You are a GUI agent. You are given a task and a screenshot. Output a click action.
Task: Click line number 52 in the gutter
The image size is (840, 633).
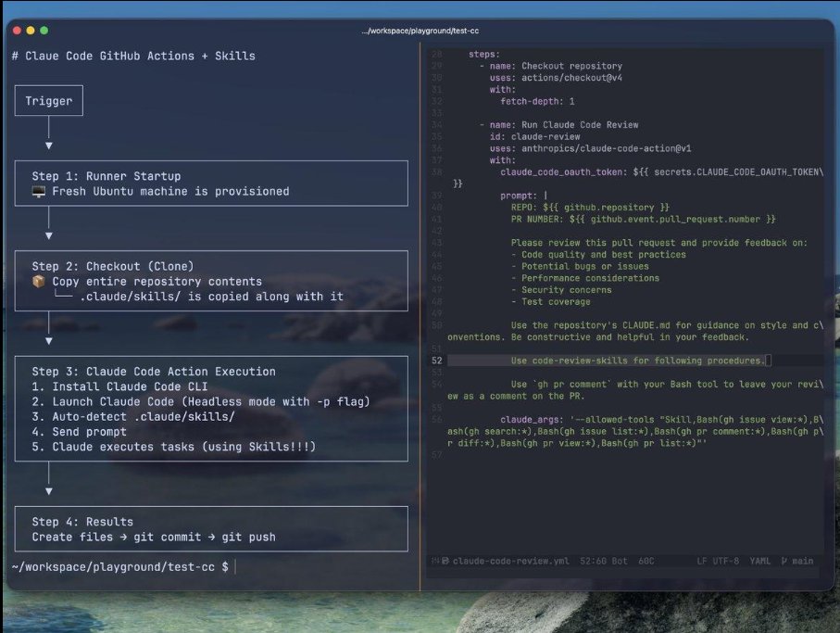pos(436,361)
